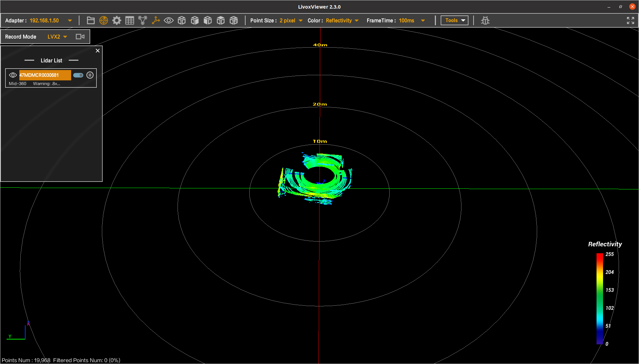Image resolution: width=639 pixels, height=364 pixels.
Task: Open a file with the folder icon
Action: click(90, 20)
